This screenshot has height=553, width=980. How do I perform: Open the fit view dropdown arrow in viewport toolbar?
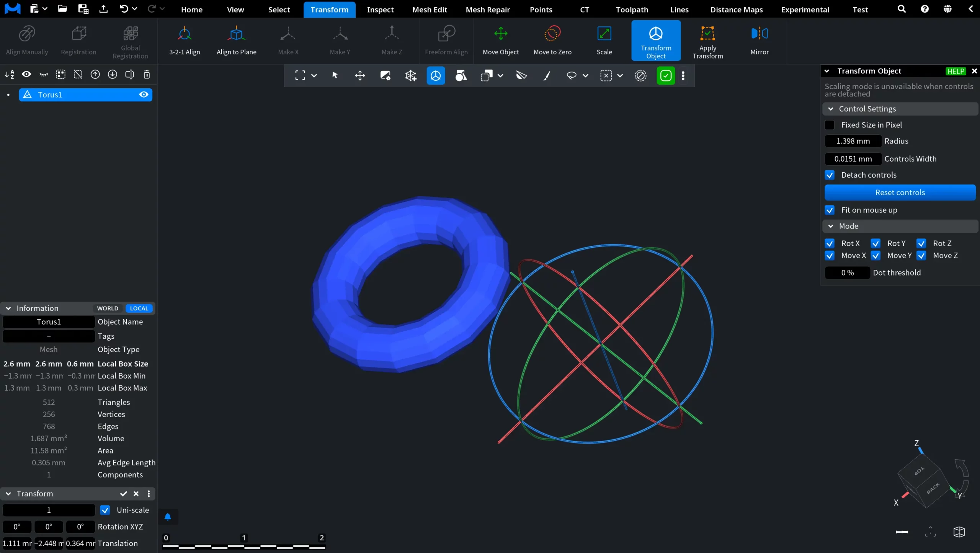pyautogui.click(x=314, y=76)
